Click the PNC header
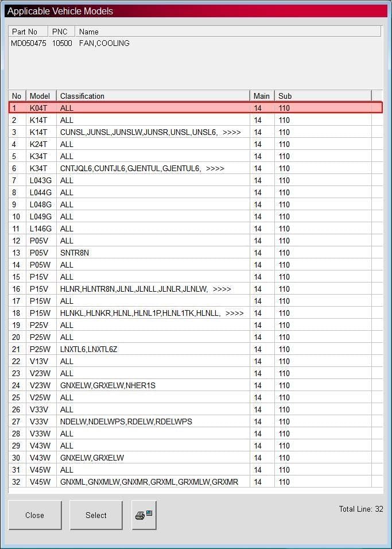 [61, 32]
